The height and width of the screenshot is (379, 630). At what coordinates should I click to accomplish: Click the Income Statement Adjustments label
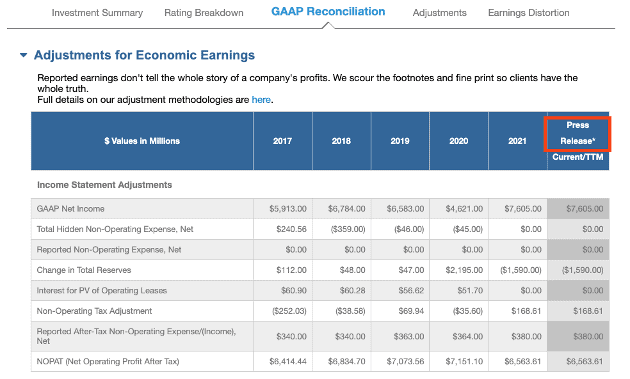tap(104, 185)
